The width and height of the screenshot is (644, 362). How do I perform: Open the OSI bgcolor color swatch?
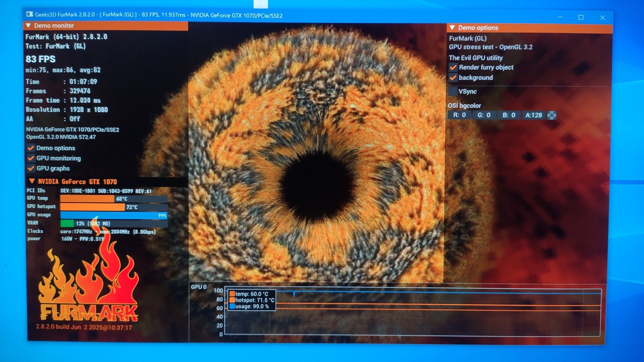pos(552,115)
